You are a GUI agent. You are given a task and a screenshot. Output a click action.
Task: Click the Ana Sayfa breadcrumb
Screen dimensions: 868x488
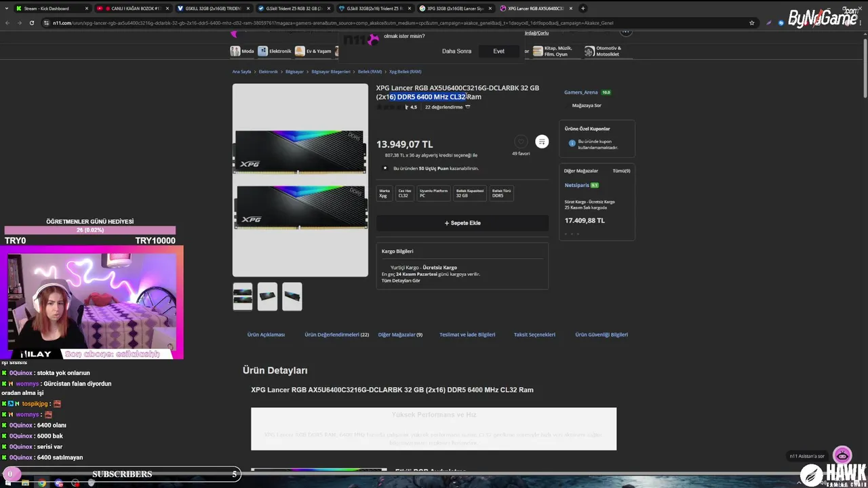pos(241,71)
